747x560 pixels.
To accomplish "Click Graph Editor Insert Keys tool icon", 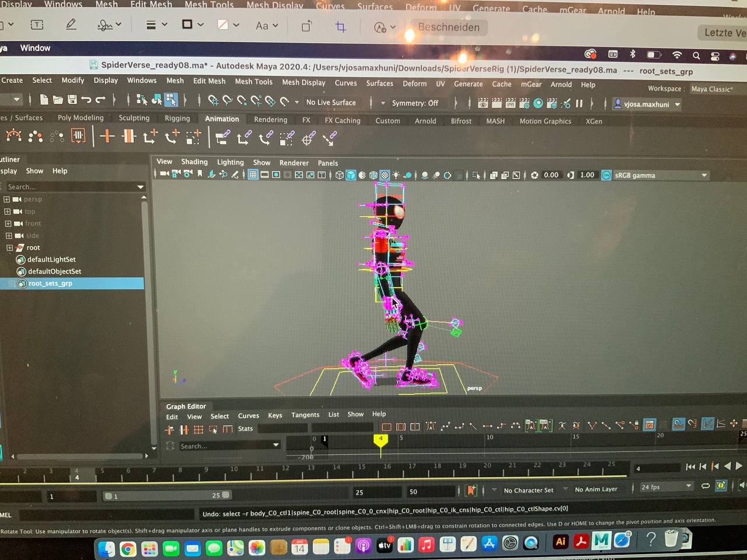I will pyautogui.click(x=184, y=429).
